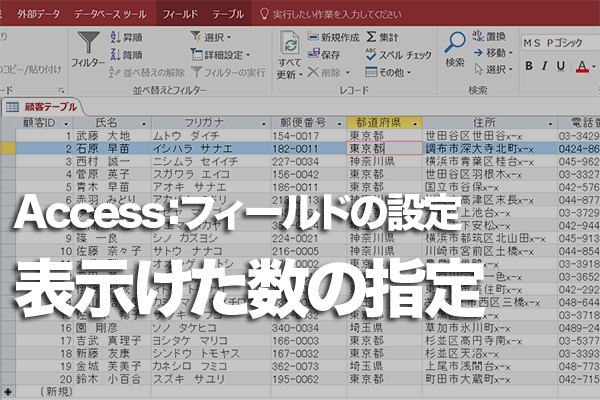Click the postal code 227-0034
This screenshot has height=400, width=600.
coord(308,162)
